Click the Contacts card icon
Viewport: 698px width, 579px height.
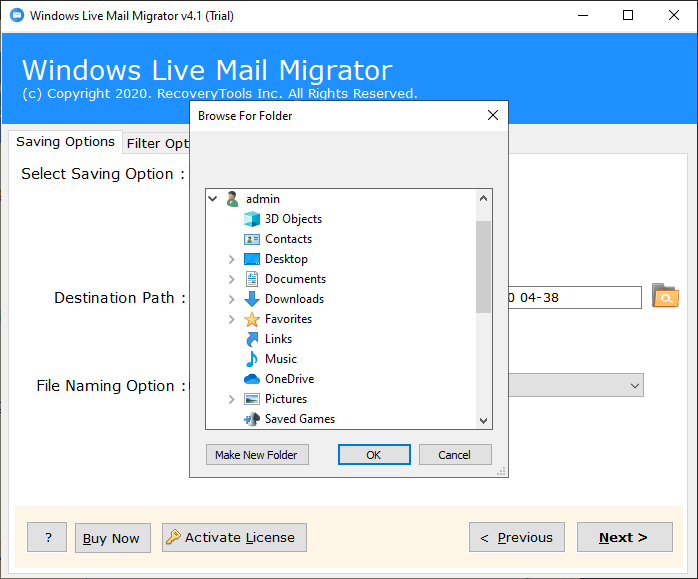[x=252, y=239]
